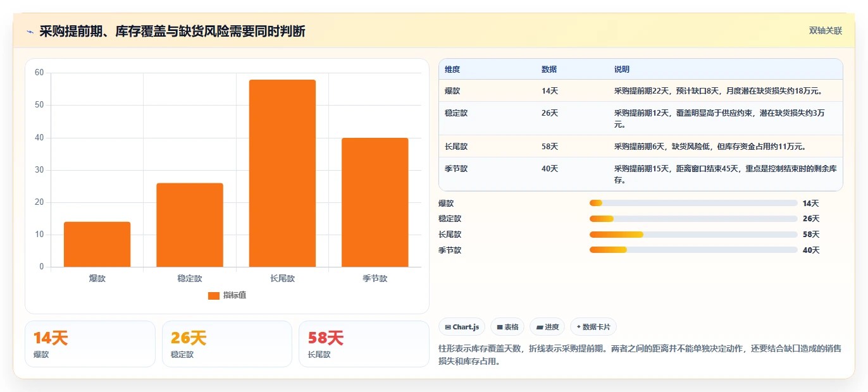
Task: Click the 采购提前期22天 description cell
Action: click(725, 90)
